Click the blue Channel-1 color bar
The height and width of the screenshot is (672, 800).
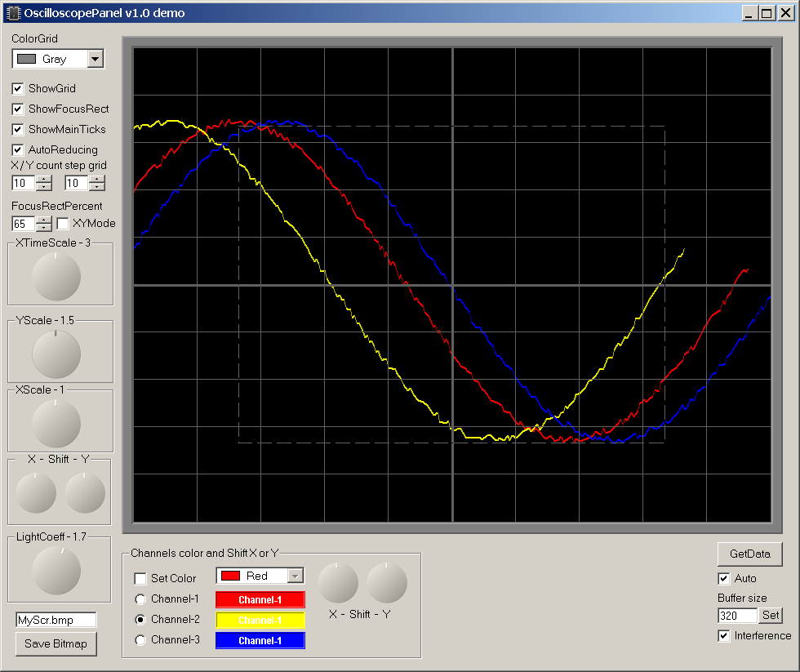(260, 640)
